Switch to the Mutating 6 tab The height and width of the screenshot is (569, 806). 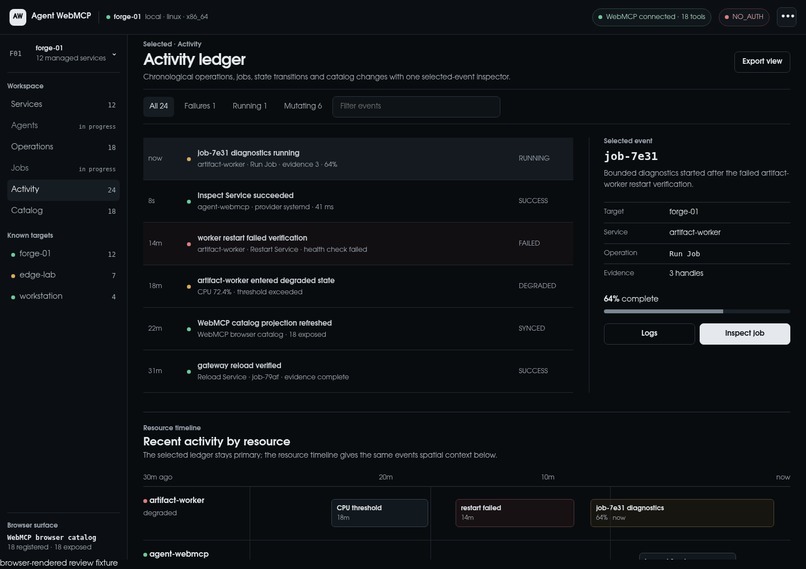tap(303, 106)
